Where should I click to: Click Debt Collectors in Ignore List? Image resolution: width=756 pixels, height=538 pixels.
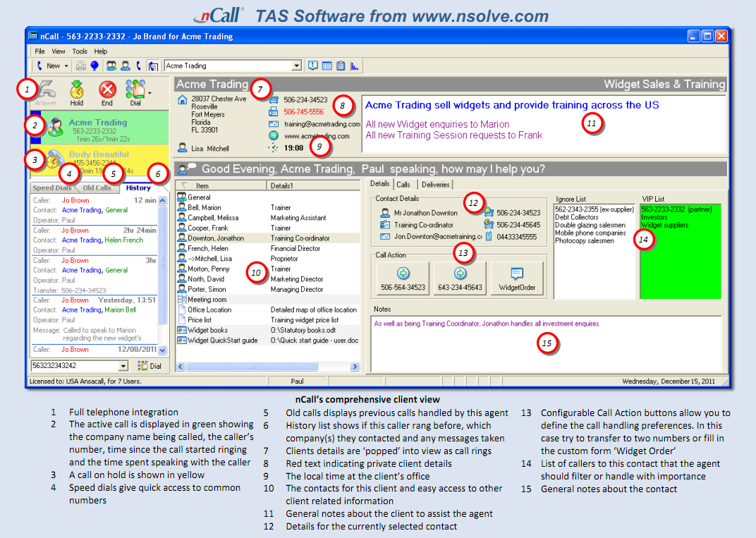(x=576, y=217)
